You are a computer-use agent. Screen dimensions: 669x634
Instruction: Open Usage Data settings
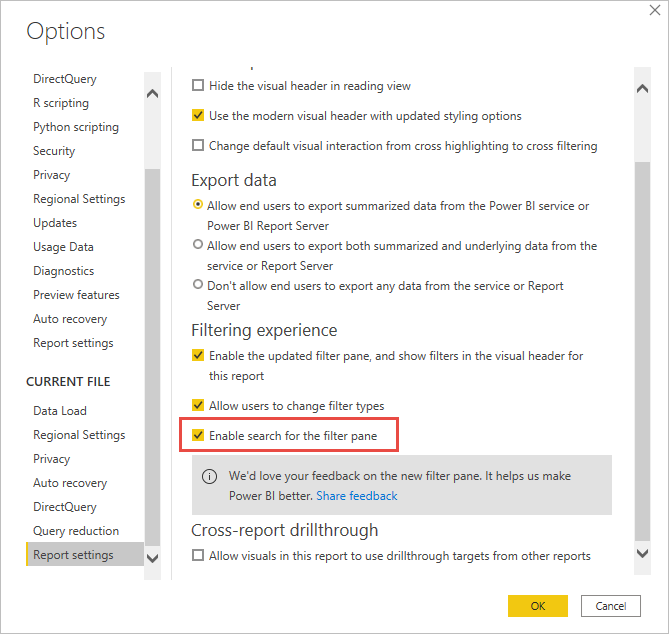tap(63, 247)
